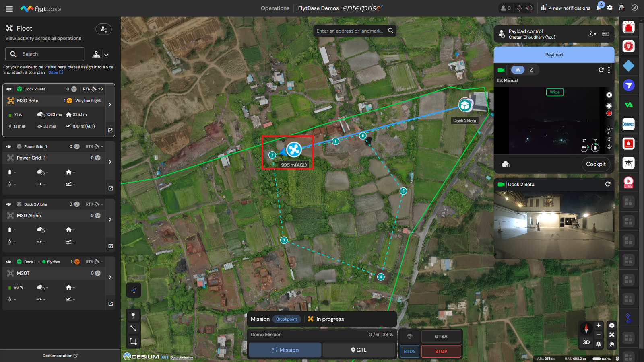Toggle the RTDS button

click(x=409, y=351)
